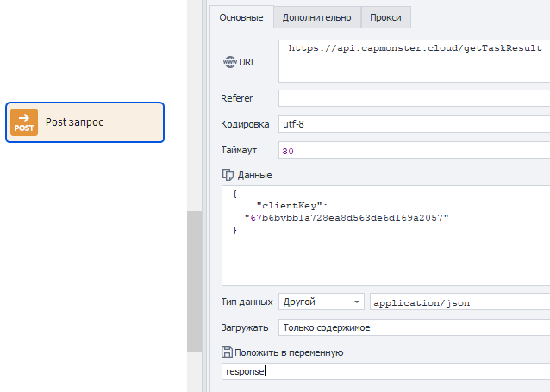
Task: Click the www globe icon beside URL
Action: pos(228,62)
